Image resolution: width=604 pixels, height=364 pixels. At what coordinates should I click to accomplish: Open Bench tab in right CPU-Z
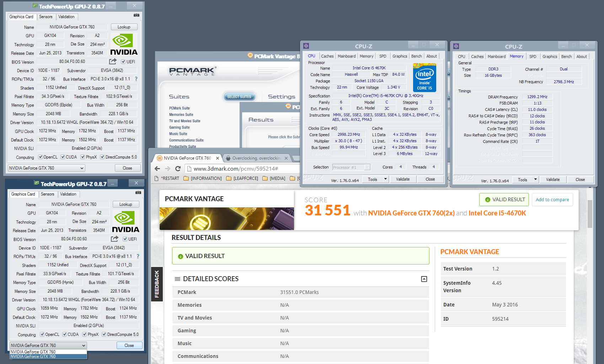pos(567,57)
